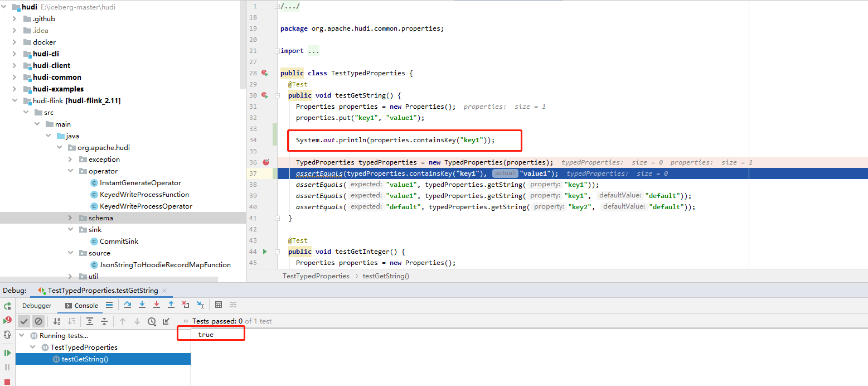Click the run gutter icon beside testGetInteger()

coord(265,252)
